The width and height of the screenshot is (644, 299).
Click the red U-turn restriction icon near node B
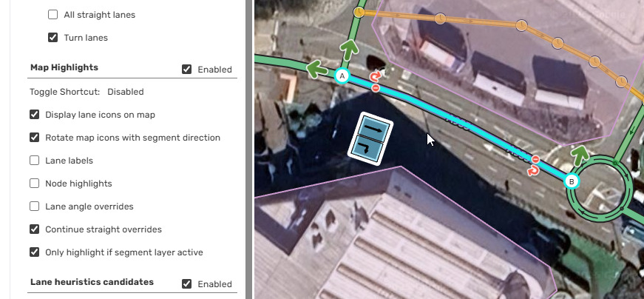point(532,170)
